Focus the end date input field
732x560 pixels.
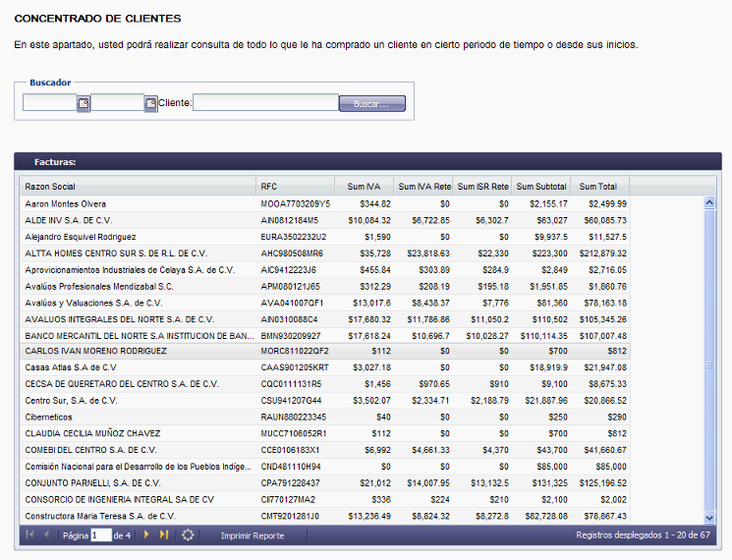pyautogui.click(x=117, y=102)
